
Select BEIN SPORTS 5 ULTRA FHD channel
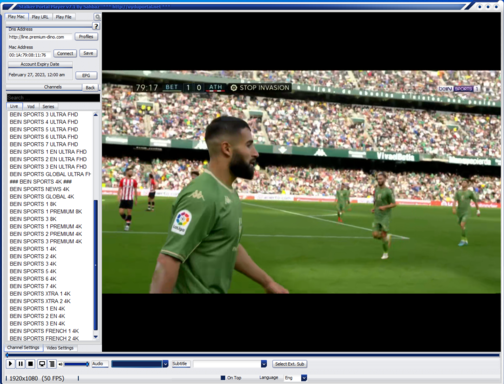tap(44, 129)
